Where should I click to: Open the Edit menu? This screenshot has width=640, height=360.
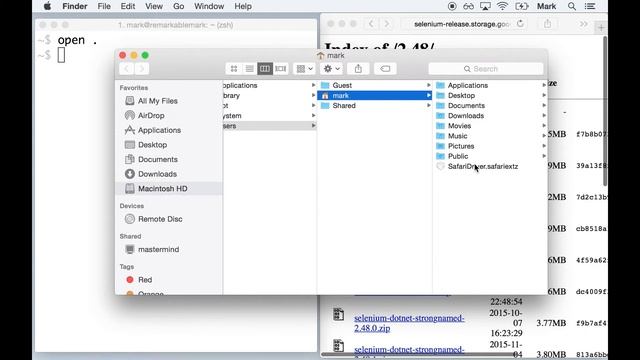click(x=128, y=6)
